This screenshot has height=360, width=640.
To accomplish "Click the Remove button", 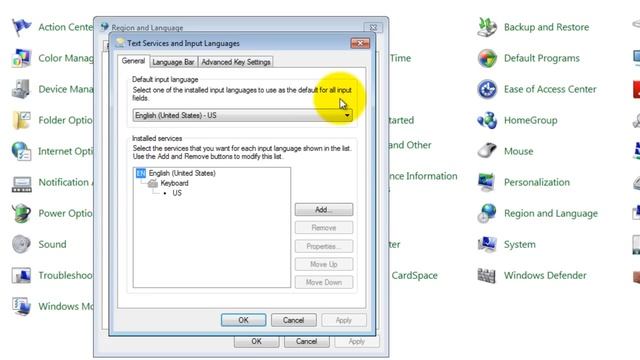I will 324,228.
